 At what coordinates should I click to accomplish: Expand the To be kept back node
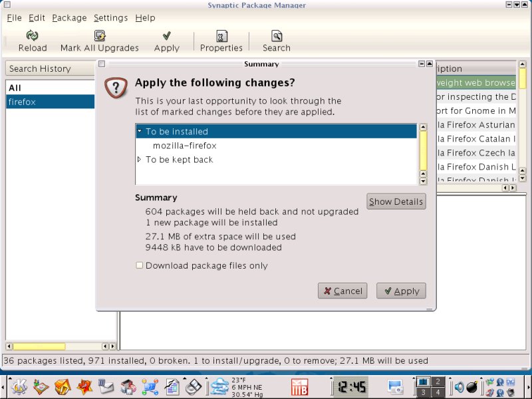[139, 159]
